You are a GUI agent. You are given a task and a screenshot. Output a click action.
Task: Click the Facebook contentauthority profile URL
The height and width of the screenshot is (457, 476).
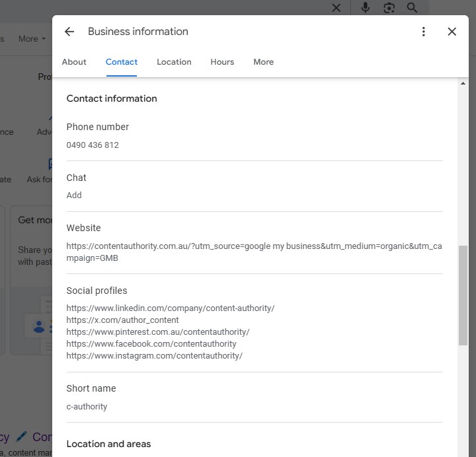pos(151,343)
